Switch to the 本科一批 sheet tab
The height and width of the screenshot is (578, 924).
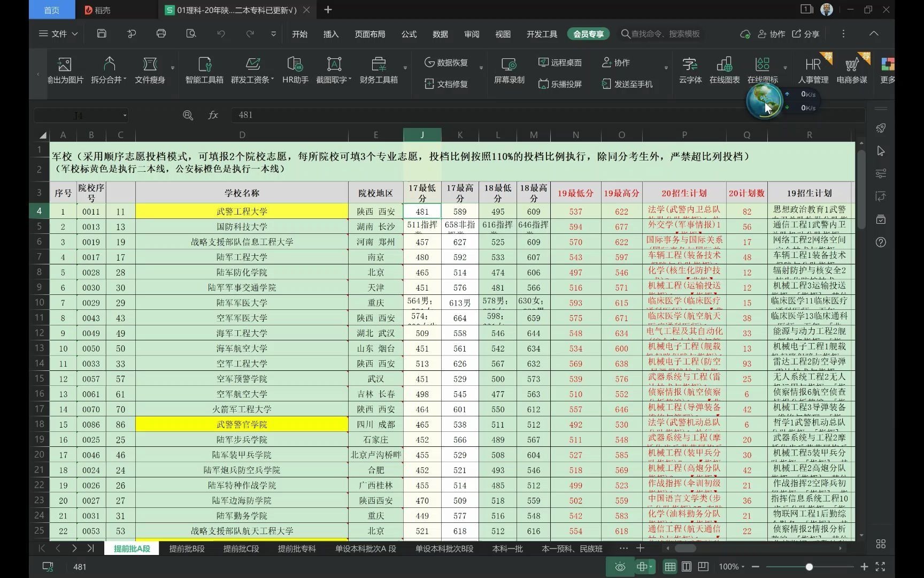coord(507,549)
